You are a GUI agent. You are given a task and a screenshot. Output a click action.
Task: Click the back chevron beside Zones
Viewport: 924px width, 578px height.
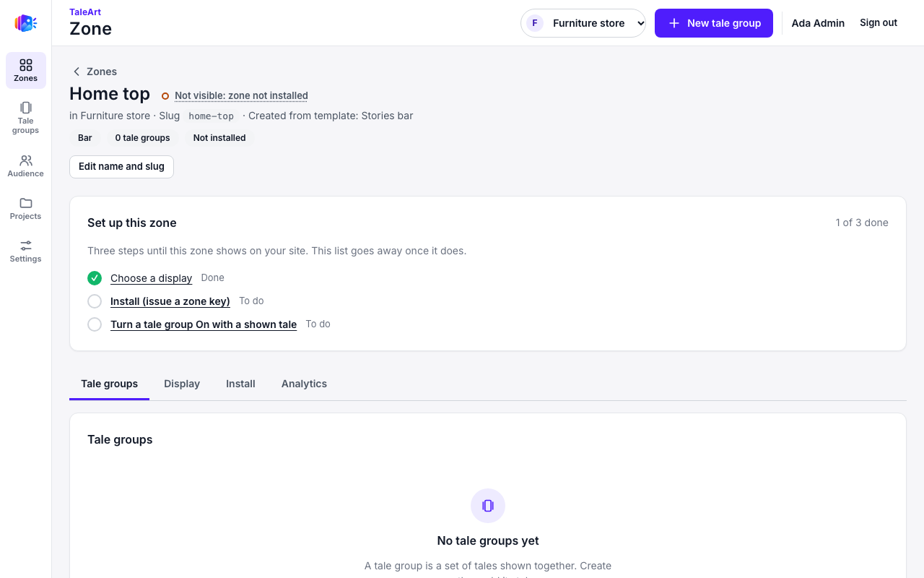[77, 72]
